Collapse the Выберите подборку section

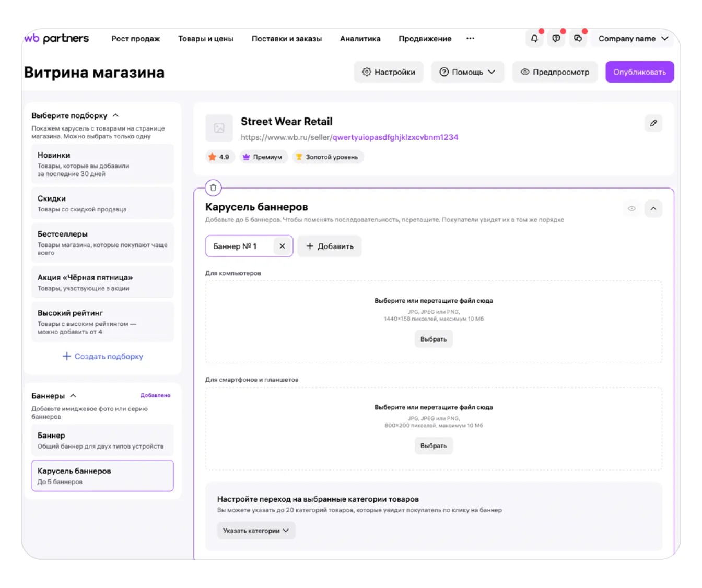(x=116, y=115)
